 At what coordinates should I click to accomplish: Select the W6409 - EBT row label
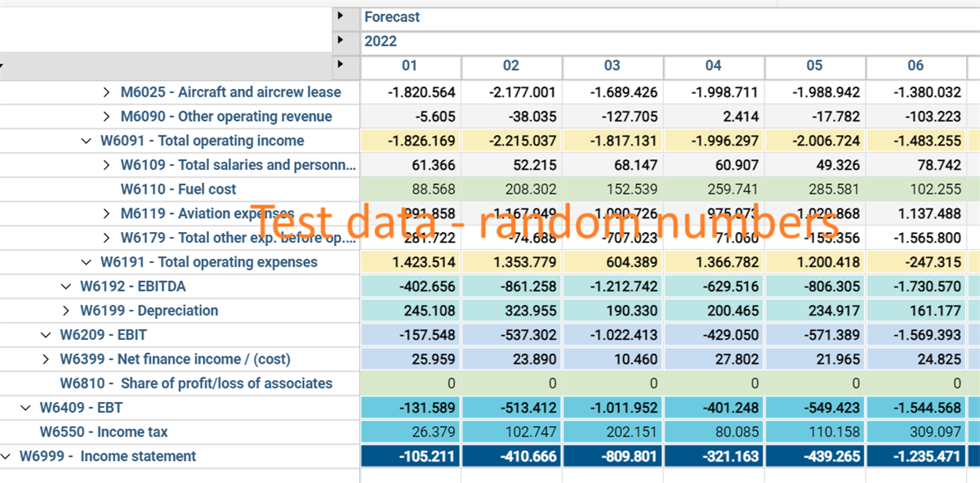(81, 408)
